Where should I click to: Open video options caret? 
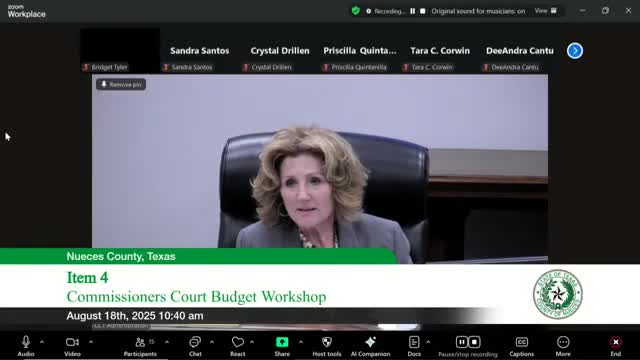click(91, 342)
